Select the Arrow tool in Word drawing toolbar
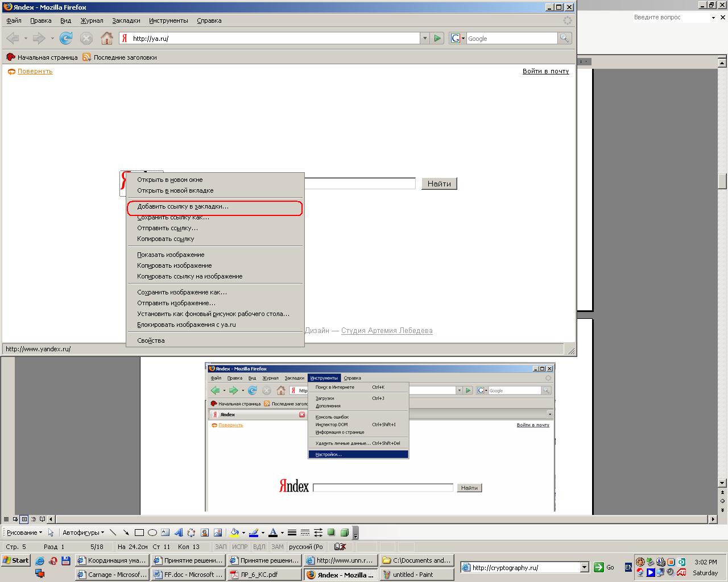Viewport: 728px width, 582px height. (x=126, y=533)
